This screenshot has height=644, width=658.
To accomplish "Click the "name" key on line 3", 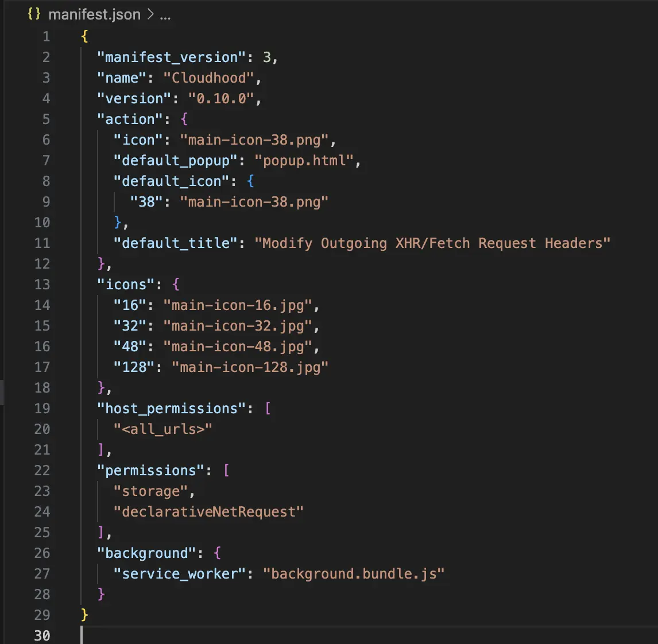I will (121, 77).
